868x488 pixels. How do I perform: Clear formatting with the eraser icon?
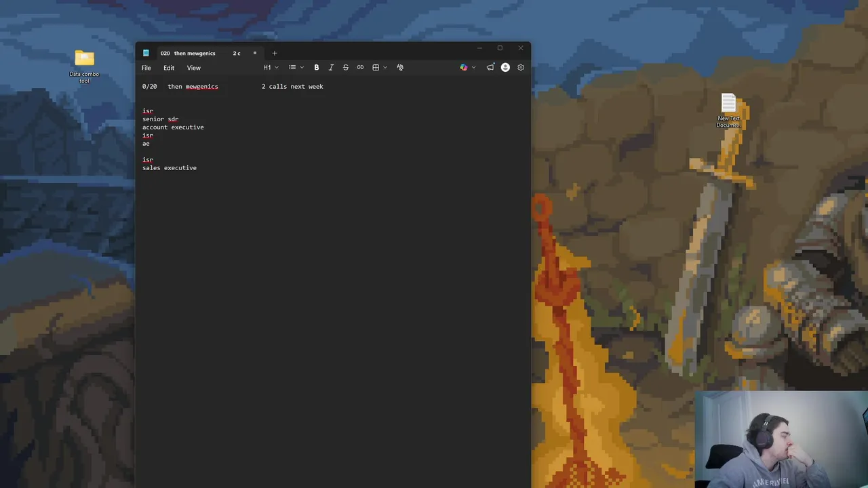coord(400,67)
